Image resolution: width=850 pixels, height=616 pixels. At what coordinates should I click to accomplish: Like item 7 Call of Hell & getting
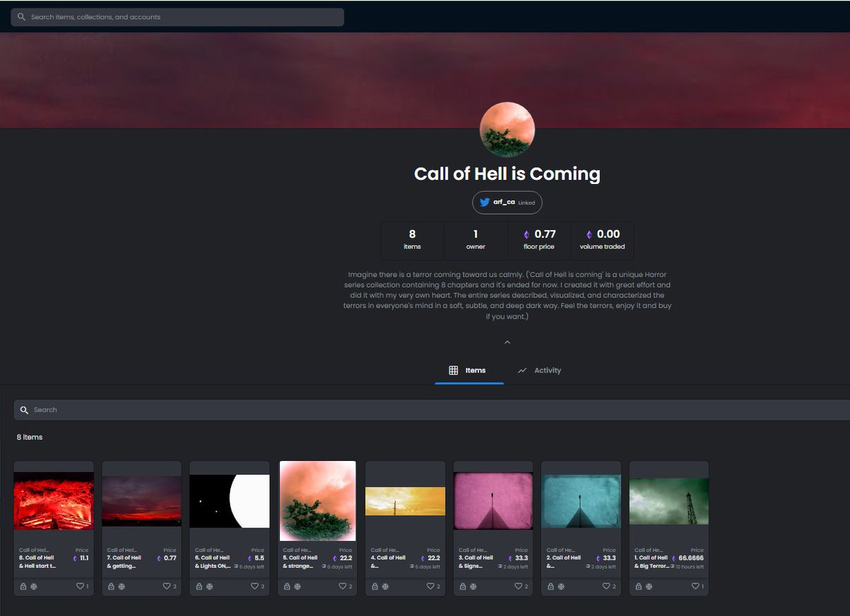[167, 586]
